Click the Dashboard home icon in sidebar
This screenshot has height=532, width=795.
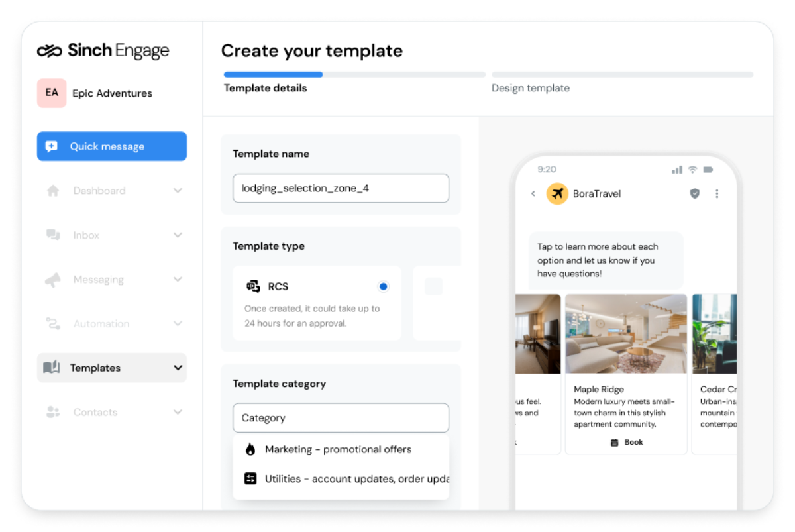tap(53, 191)
